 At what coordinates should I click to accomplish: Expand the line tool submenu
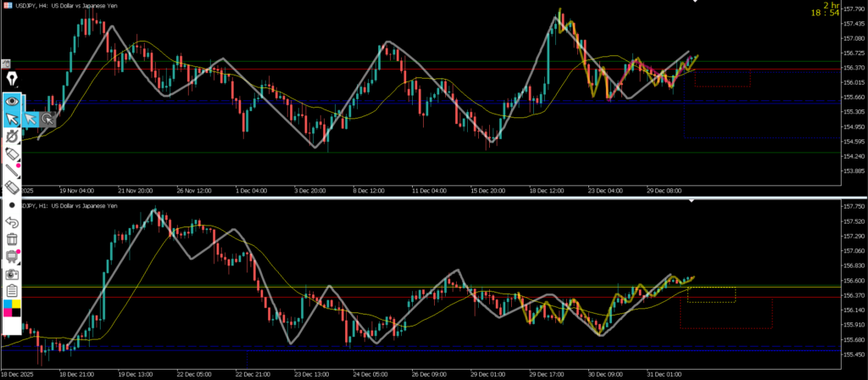12,170
